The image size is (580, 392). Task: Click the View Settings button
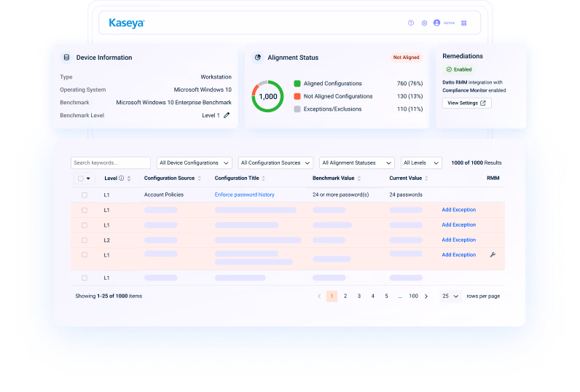click(x=467, y=103)
